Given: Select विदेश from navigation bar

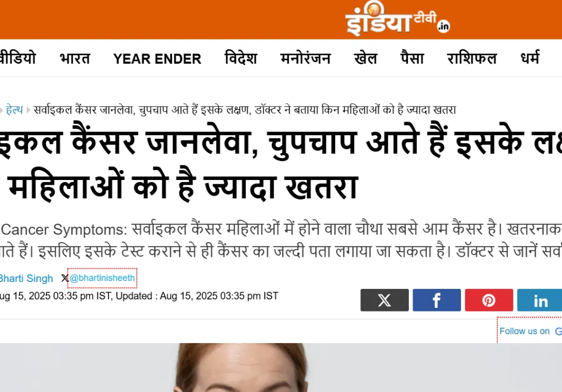Looking at the screenshot, I should click(240, 58).
